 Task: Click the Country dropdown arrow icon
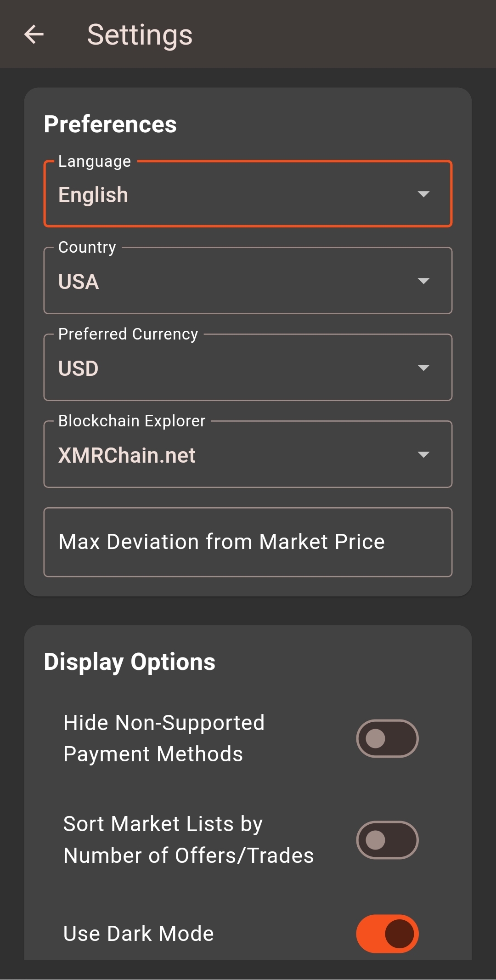(423, 281)
